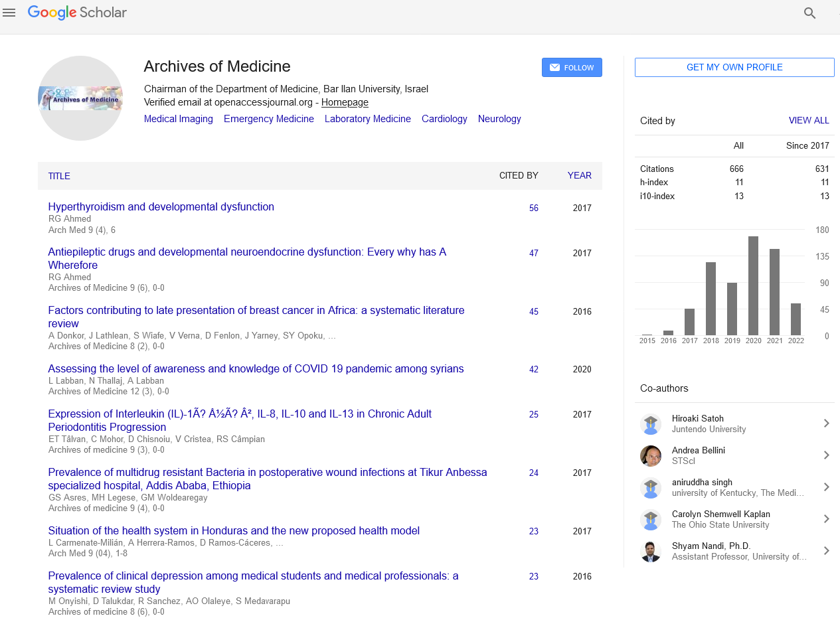
Task: Expand chevron next to aniruddha singh
Action: point(826,487)
